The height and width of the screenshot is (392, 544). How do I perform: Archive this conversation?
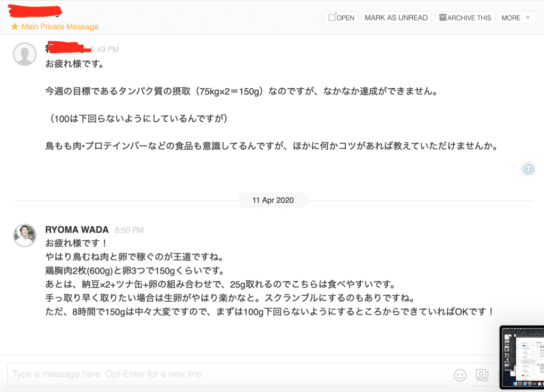pyautogui.click(x=464, y=18)
